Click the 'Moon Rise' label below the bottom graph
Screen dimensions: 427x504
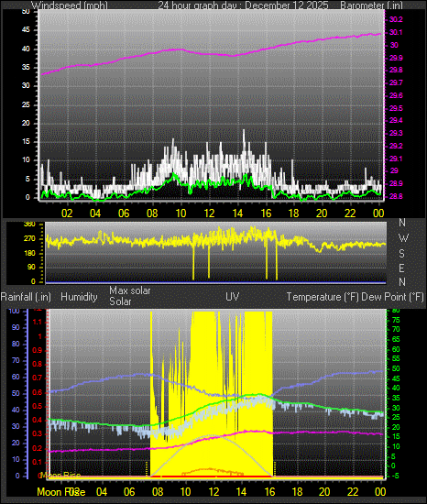pos(61,492)
